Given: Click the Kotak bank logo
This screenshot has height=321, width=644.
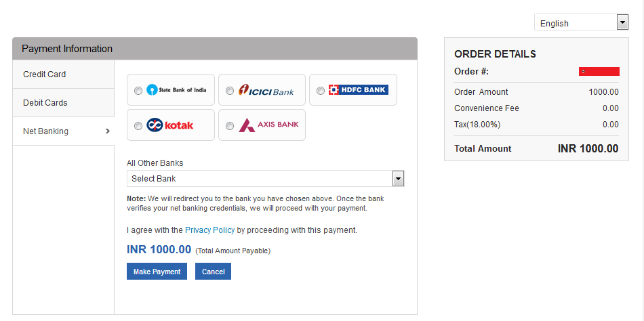Looking at the screenshot, I should pos(170,125).
